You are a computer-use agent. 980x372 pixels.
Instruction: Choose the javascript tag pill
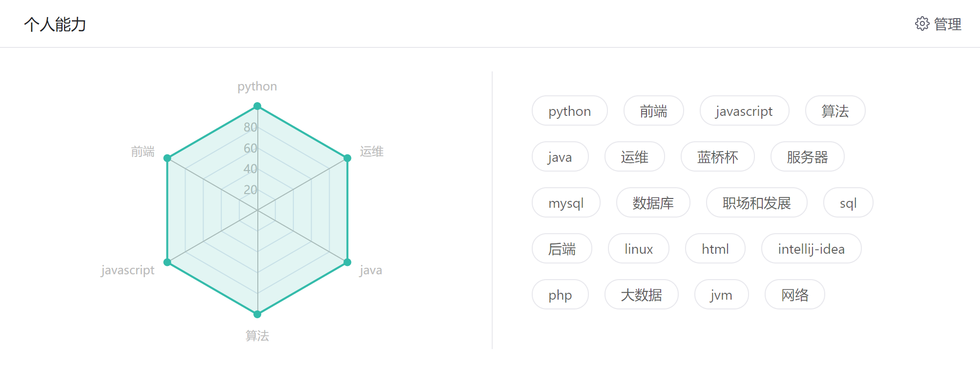tap(744, 111)
